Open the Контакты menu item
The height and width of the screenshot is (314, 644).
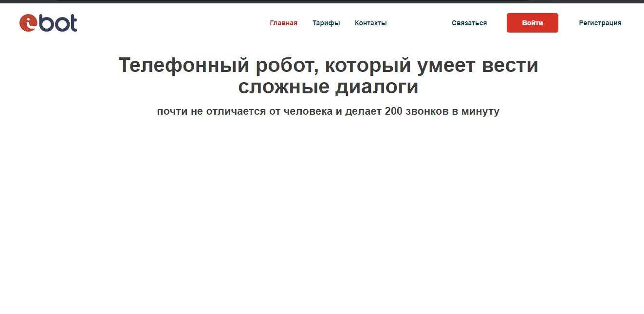click(370, 23)
